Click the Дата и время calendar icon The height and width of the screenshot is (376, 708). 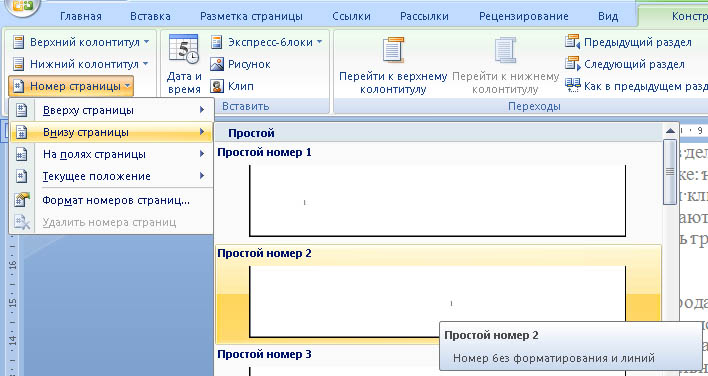pos(184,49)
